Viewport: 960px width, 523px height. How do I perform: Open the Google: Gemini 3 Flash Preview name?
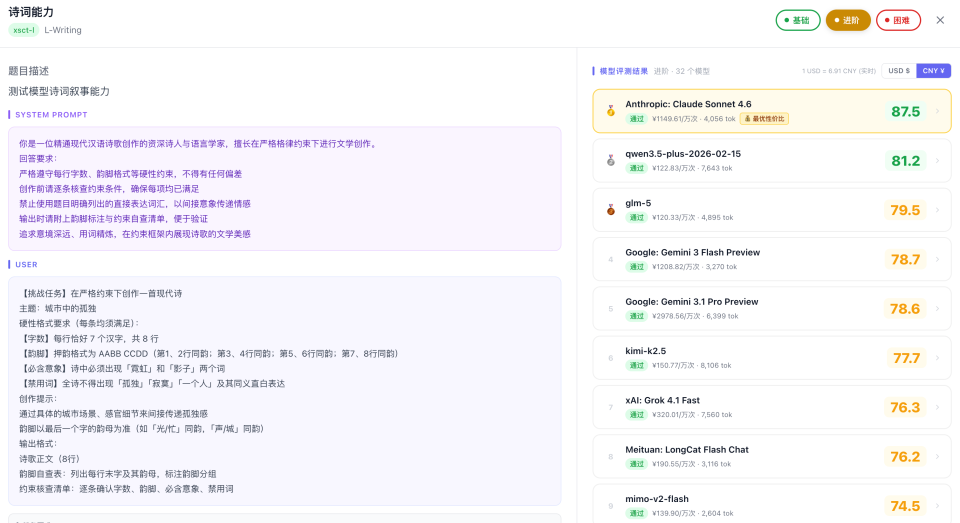click(x=692, y=252)
